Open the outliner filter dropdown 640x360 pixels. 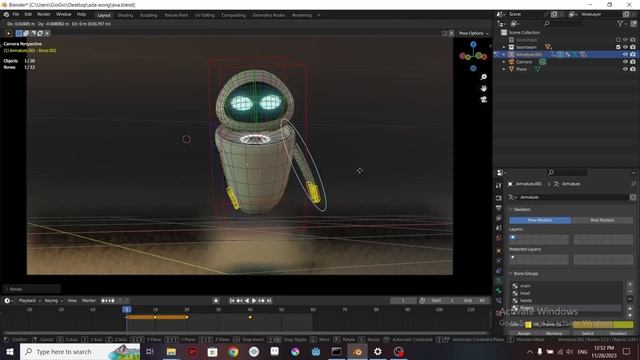pos(622,24)
